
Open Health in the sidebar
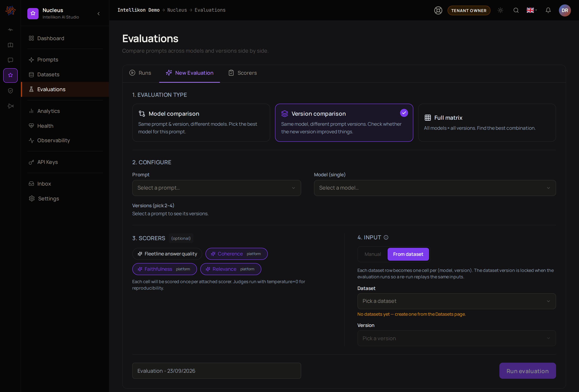tap(65, 126)
